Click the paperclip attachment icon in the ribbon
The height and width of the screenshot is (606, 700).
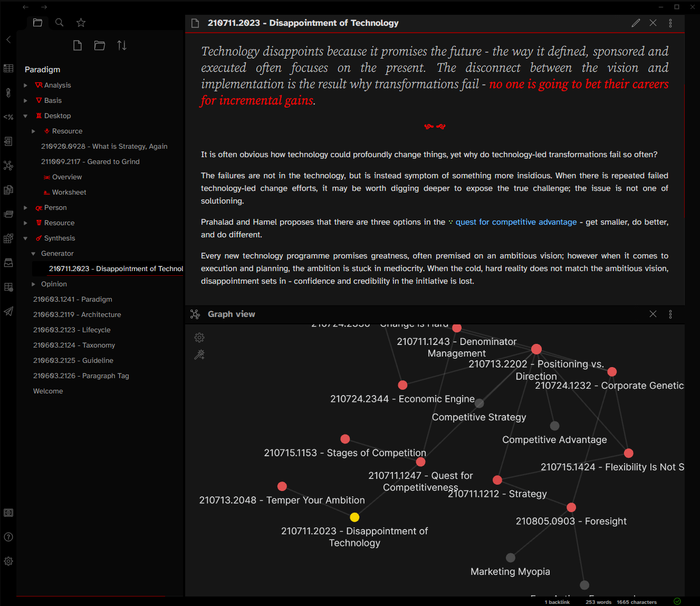click(8, 93)
